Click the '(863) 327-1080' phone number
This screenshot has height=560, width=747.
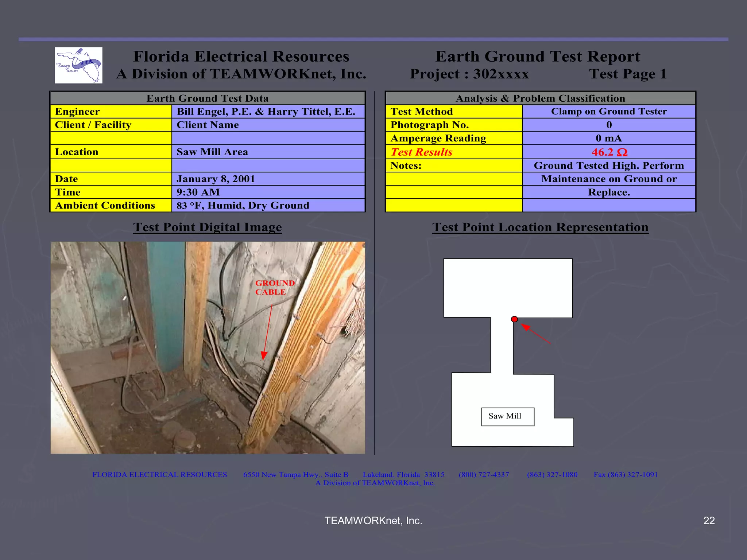click(x=552, y=475)
